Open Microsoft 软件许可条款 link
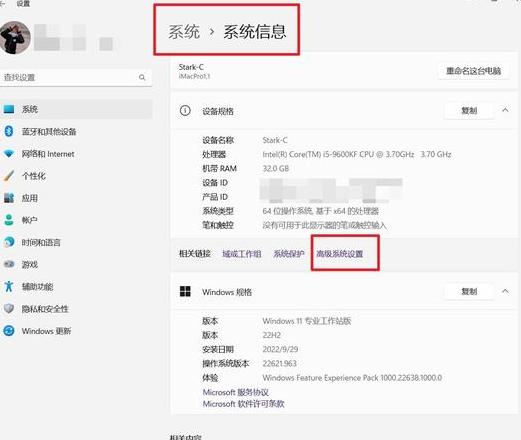 point(243,404)
